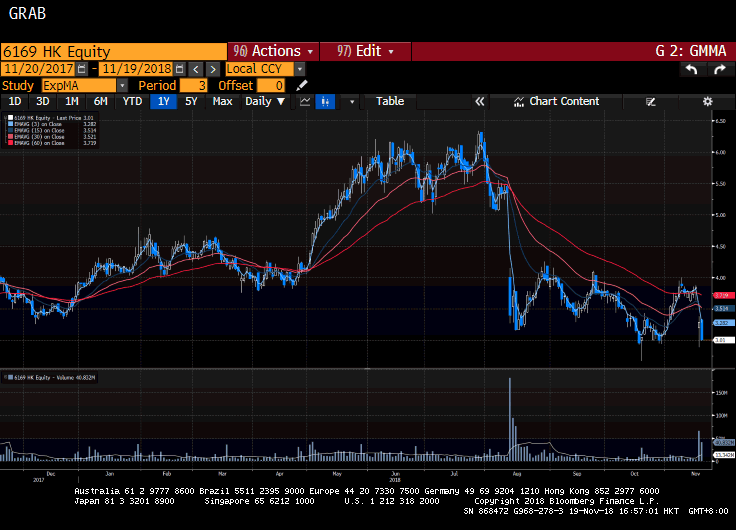The height and width of the screenshot is (530, 736).
Task: Click the start date field 11/20/2017
Action: pos(38,69)
